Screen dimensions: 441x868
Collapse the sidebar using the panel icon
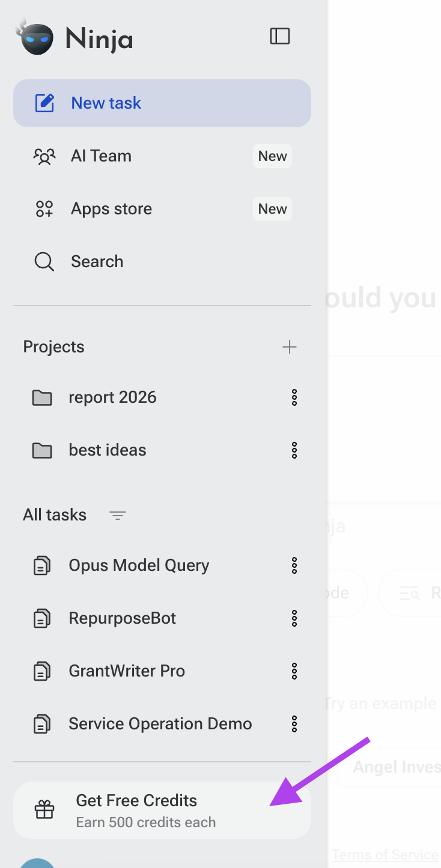point(280,37)
